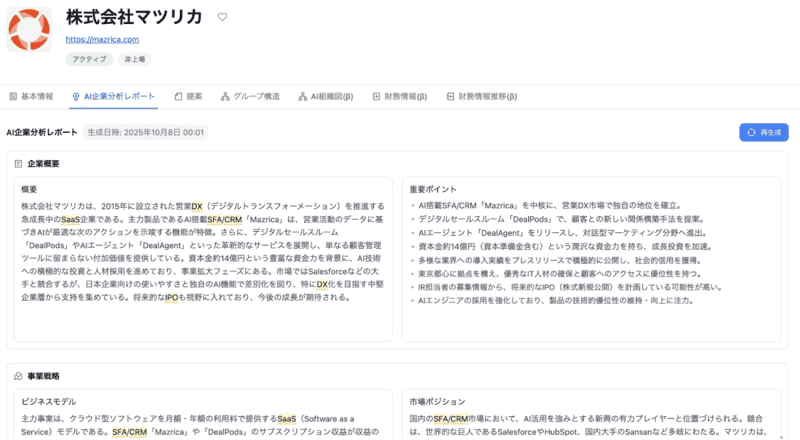Click the 事業戦略 section icon
The width and height of the screenshot is (800, 440).
pos(18,376)
